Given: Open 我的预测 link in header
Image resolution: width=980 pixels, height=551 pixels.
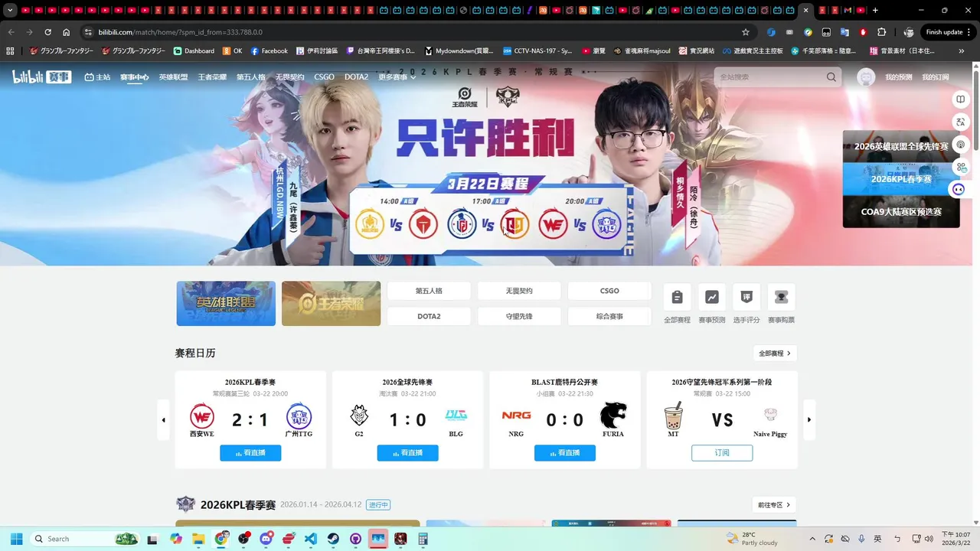Looking at the screenshot, I should tap(898, 77).
